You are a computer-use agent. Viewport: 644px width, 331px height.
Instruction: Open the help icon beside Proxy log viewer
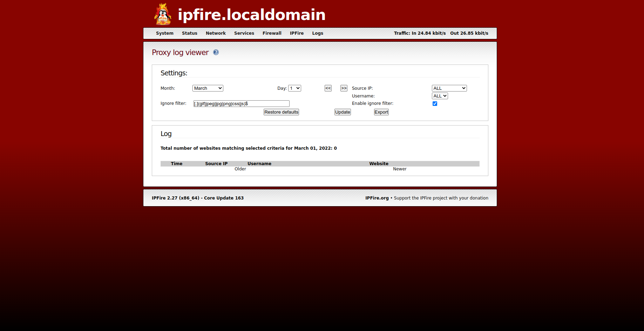pos(216,52)
